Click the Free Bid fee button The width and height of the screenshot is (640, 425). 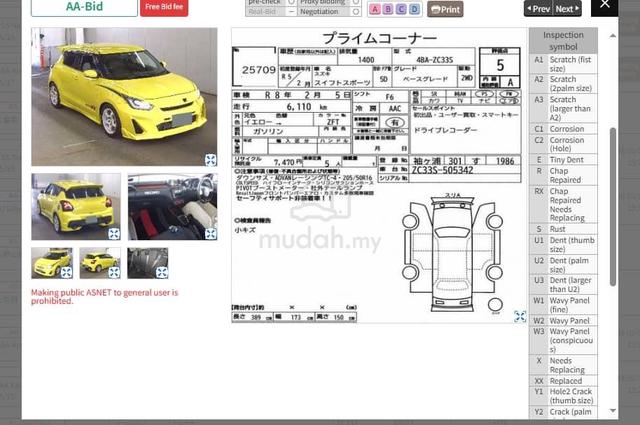pyautogui.click(x=164, y=7)
